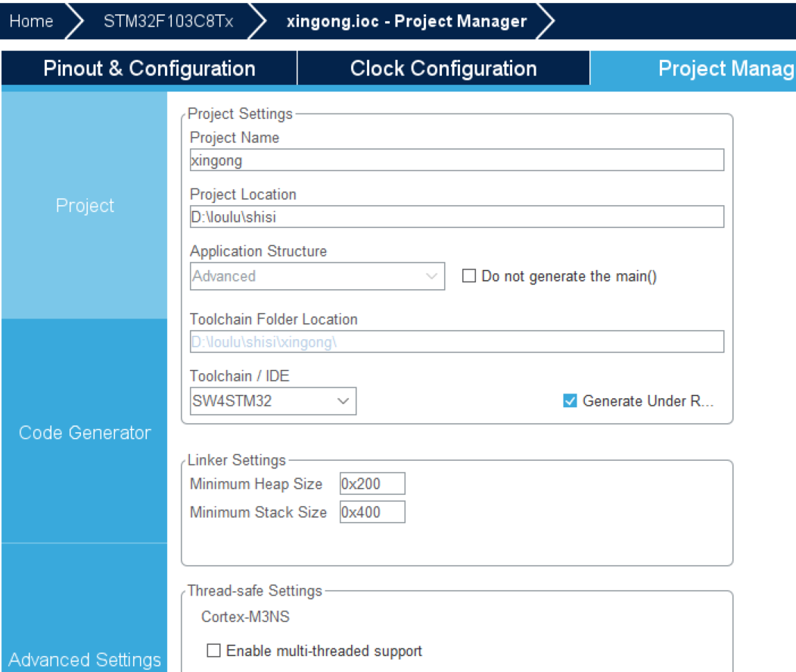The image size is (796, 672).
Task: Edit Minimum Stack Size value 0x400
Action: (372, 512)
